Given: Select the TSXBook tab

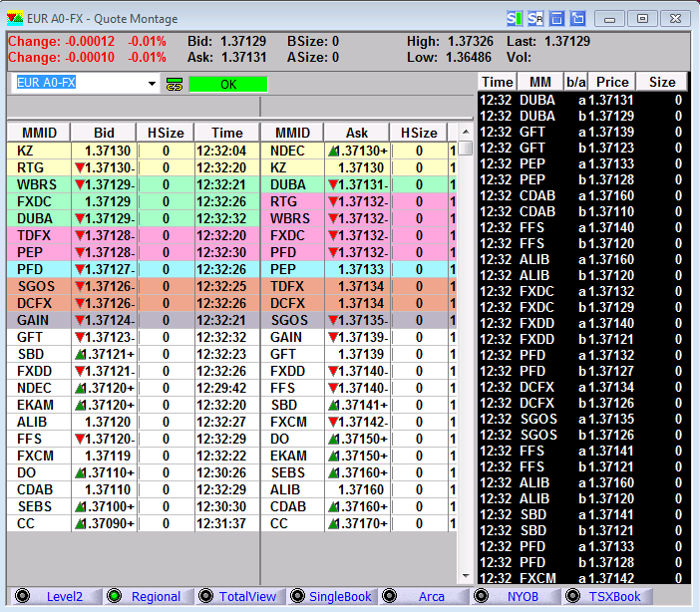Looking at the screenshot, I should point(614,596).
